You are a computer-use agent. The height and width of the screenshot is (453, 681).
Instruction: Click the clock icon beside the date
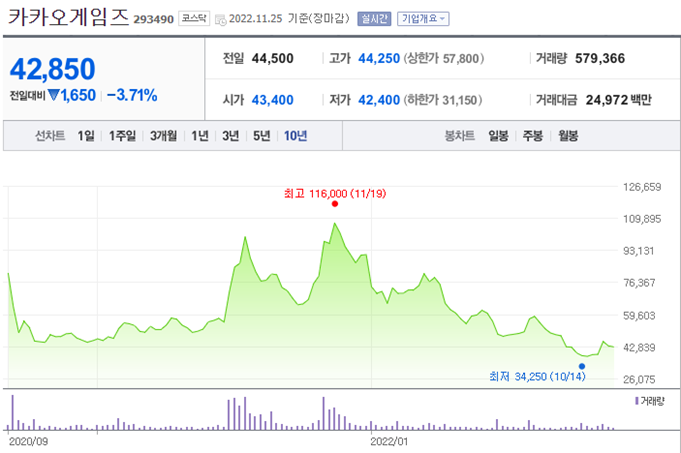click(x=221, y=20)
